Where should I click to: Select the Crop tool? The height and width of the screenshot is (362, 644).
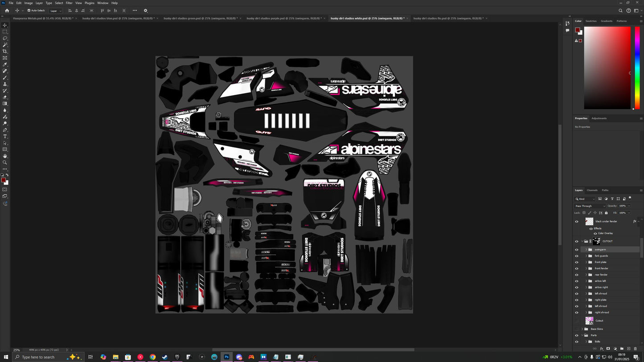coord(5,51)
